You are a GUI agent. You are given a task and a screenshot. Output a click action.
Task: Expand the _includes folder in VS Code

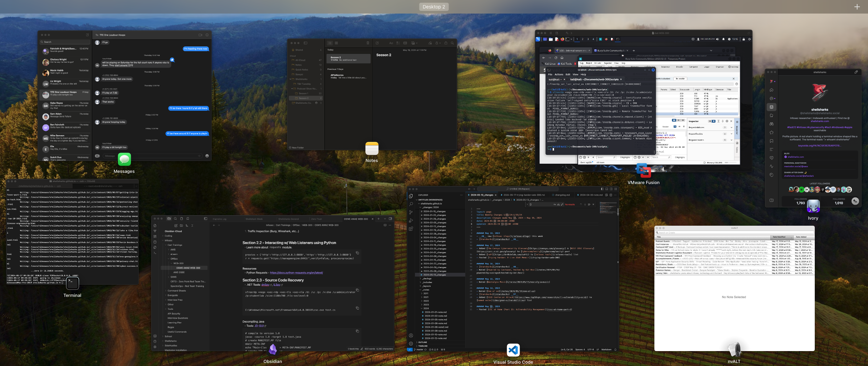tap(427, 282)
